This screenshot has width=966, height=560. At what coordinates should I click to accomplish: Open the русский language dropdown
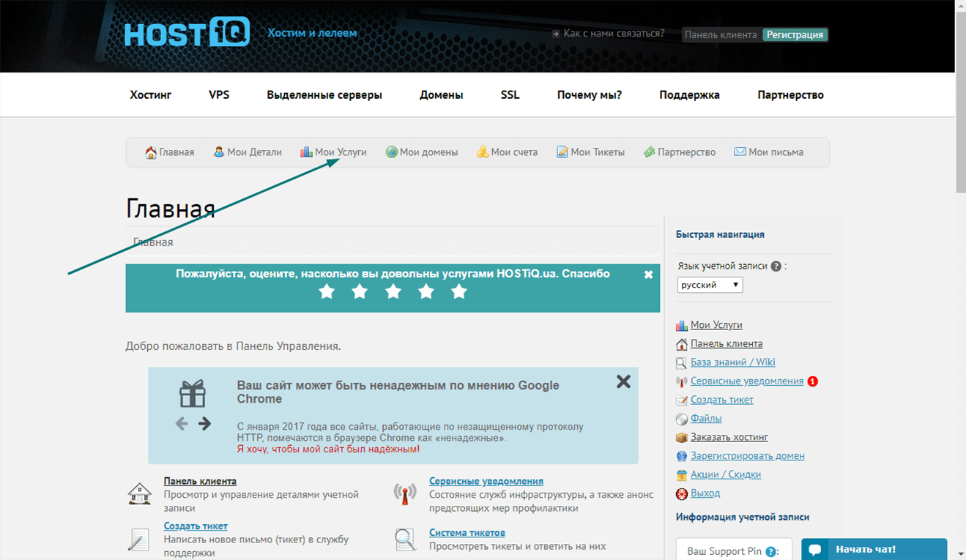(x=710, y=285)
